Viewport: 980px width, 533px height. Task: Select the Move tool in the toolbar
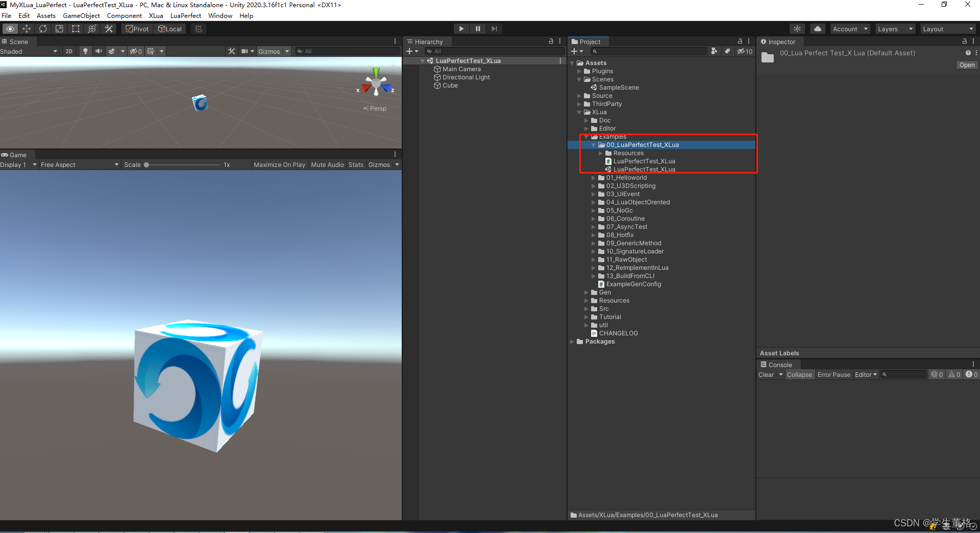click(27, 29)
